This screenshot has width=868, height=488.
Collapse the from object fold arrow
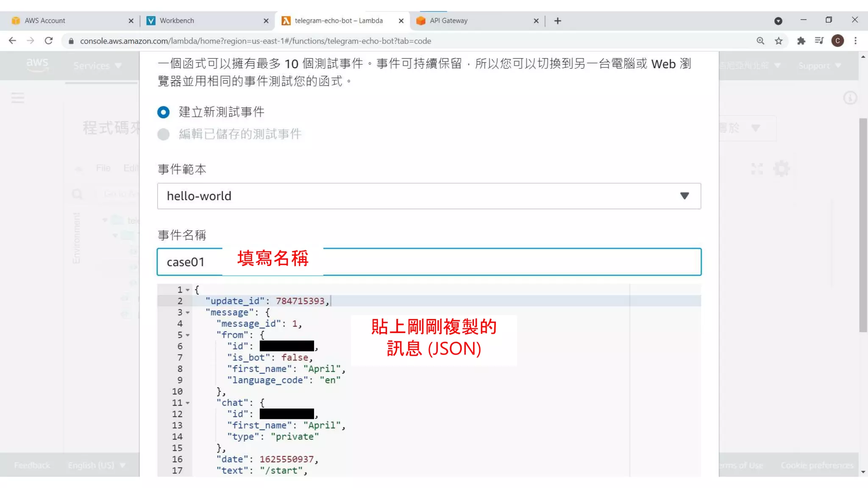click(x=188, y=335)
